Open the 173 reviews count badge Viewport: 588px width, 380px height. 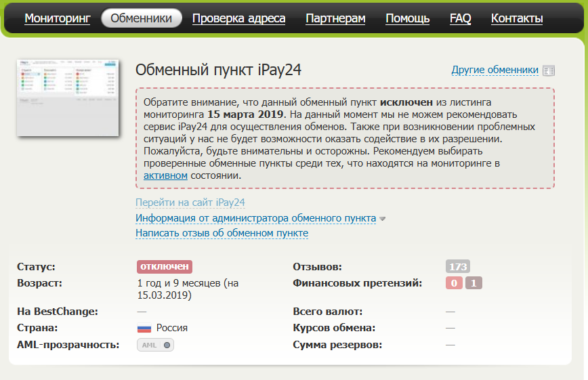point(457,266)
